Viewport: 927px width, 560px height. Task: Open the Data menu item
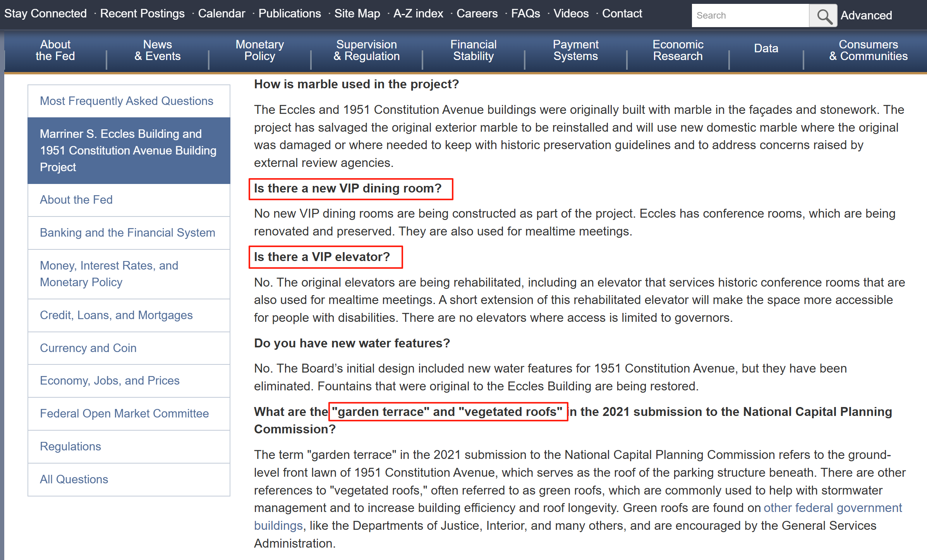[x=766, y=48]
